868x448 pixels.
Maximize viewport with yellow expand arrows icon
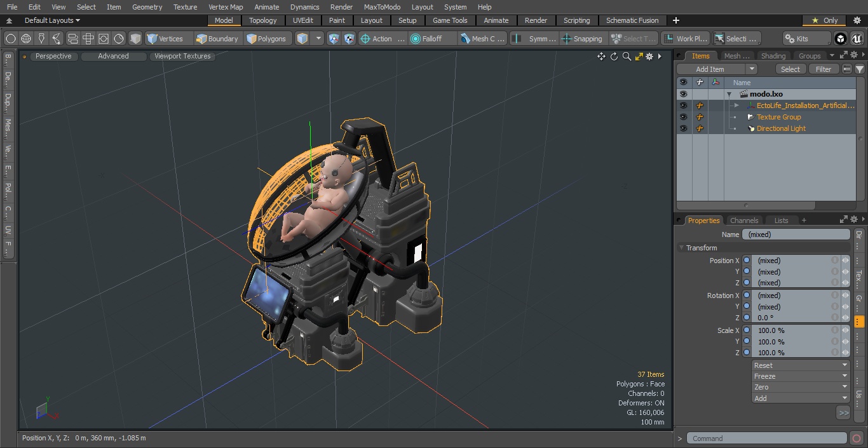(639, 57)
